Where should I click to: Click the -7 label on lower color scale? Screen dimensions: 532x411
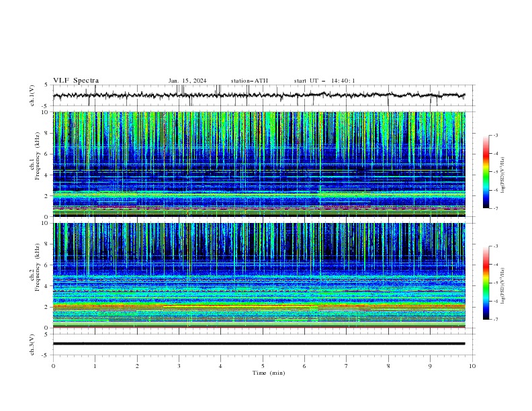(495, 320)
